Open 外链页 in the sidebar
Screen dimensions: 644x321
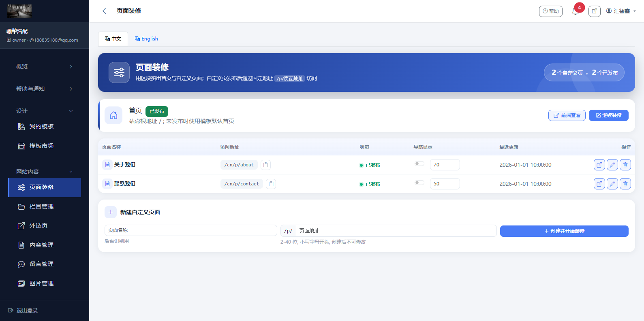(45, 225)
